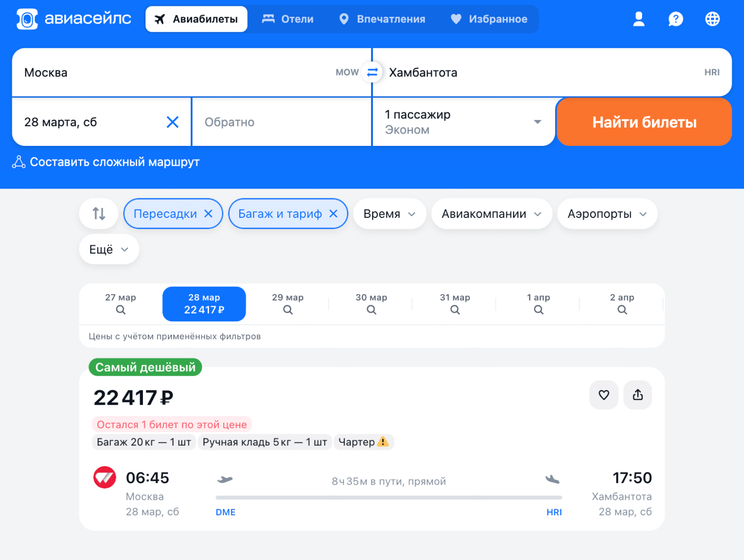The image size is (744, 560).
Task: Click the airline logo on the flight card
Action: point(104,477)
